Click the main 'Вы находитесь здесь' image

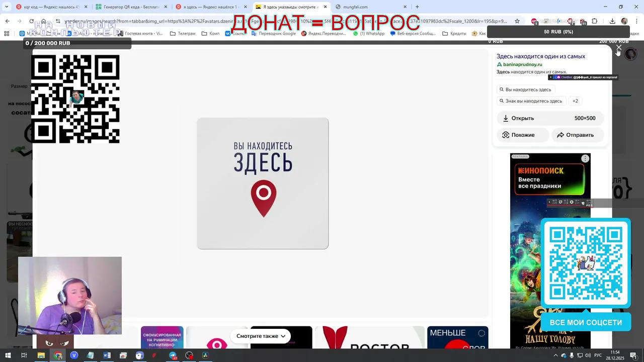pyautogui.click(x=263, y=184)
